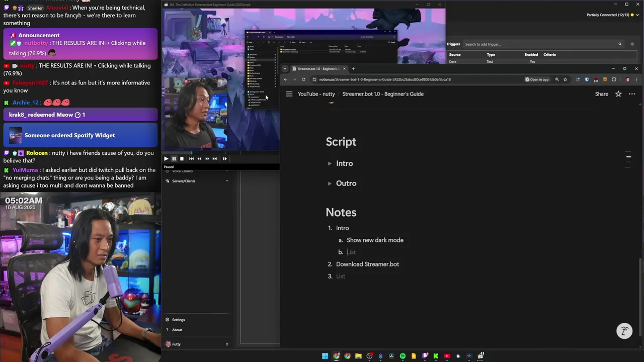The width and height of the screenshot is (644, 362).
Task: Click the settings icon beside trigger search
Action: tap(632, 44)
